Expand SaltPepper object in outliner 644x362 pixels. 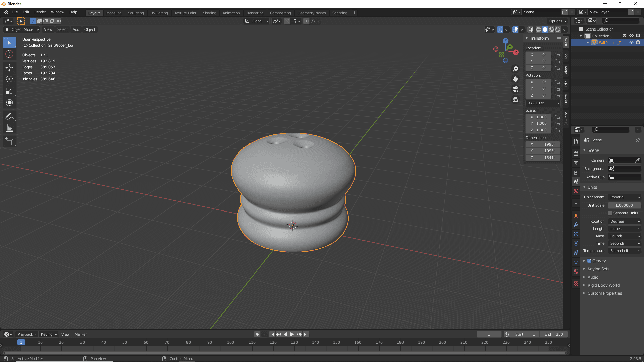click(588, 43)
